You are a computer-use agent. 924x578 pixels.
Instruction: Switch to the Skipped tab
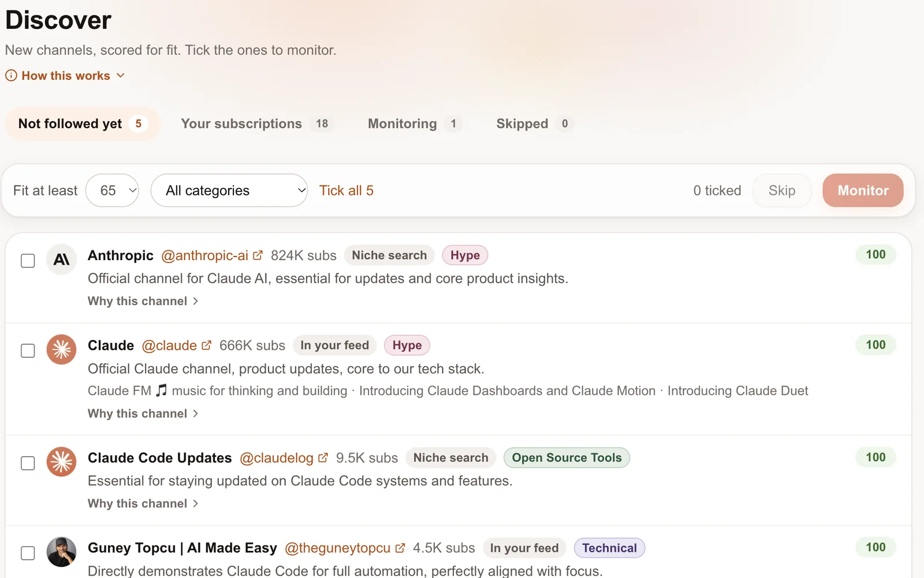[534, 124]
